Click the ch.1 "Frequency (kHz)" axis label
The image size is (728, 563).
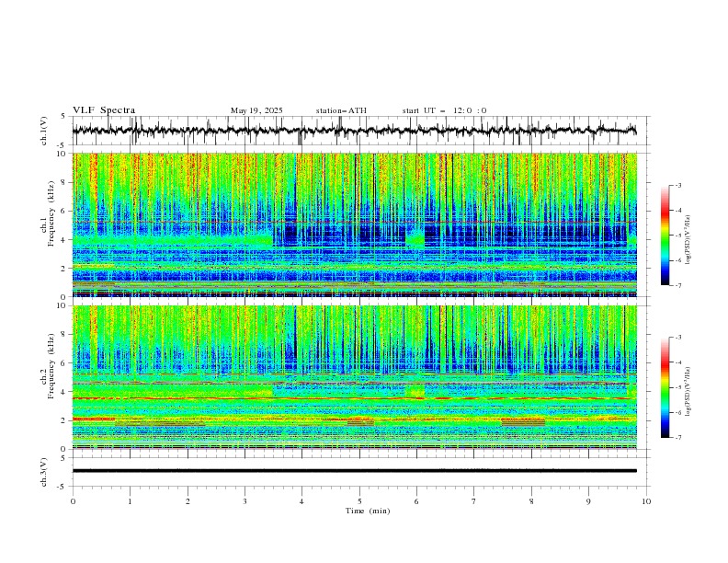click(x=51, y=213)
